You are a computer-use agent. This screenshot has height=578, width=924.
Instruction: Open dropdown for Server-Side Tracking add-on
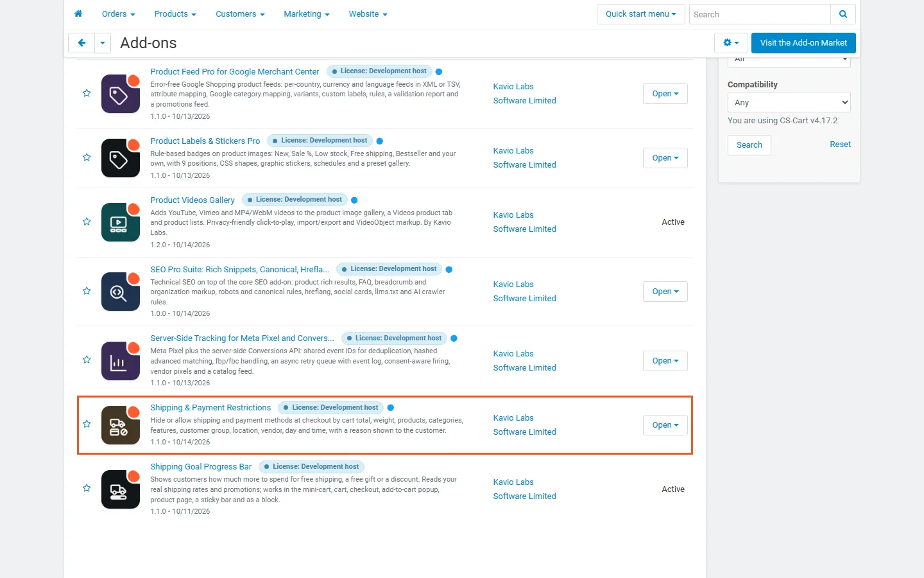pos(665,361)
